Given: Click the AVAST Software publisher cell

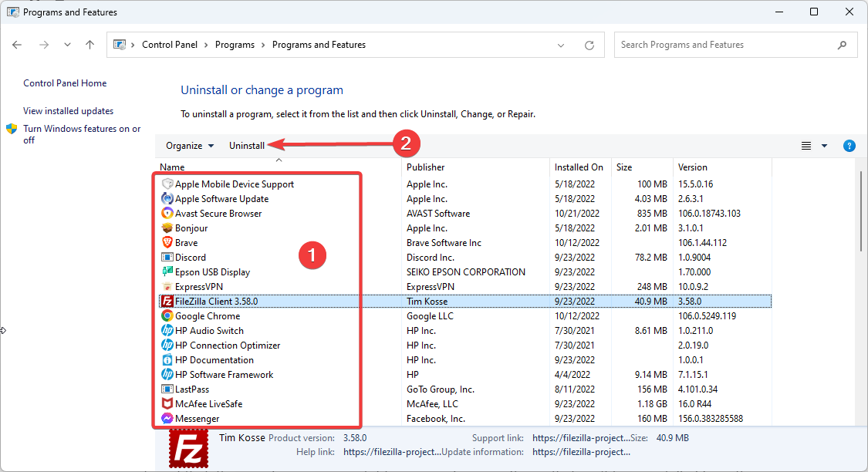Looking at the screenshot, I should (x=438, y=213).
